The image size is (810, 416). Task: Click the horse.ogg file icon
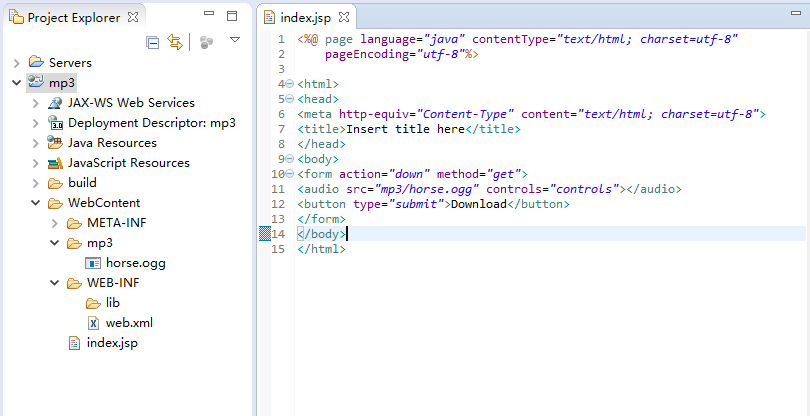pyautogui.click(x=93, y=264)
